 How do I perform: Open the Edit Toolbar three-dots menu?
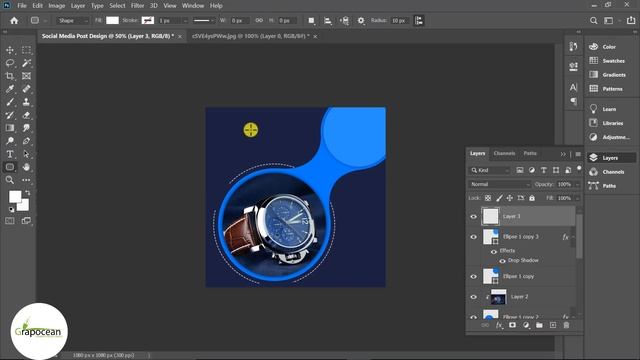click(x=26, y=180)
